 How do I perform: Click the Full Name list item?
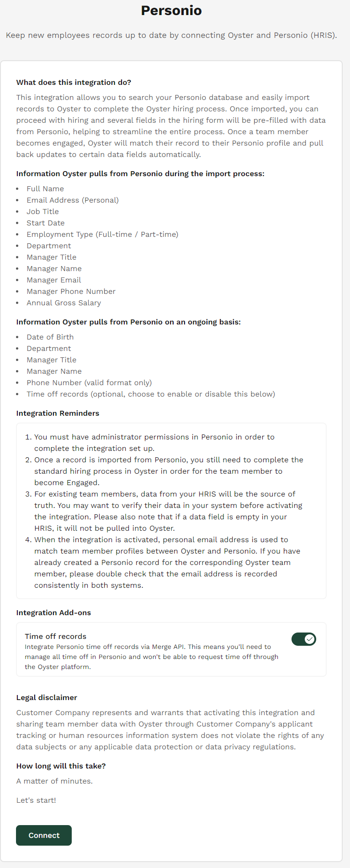coord(45,188)
